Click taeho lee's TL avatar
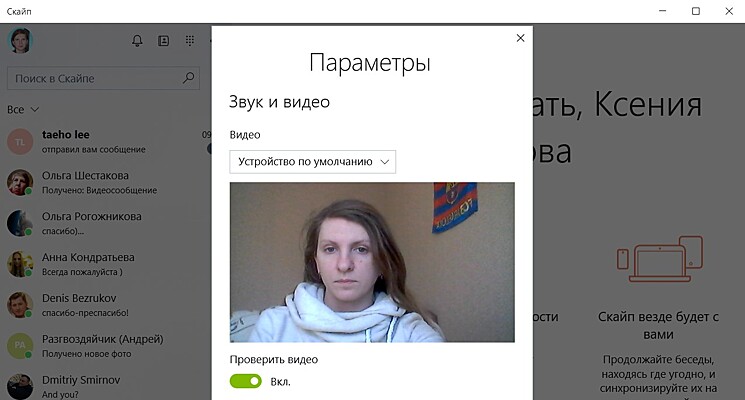745x400 pixels. tap(20, 142)
